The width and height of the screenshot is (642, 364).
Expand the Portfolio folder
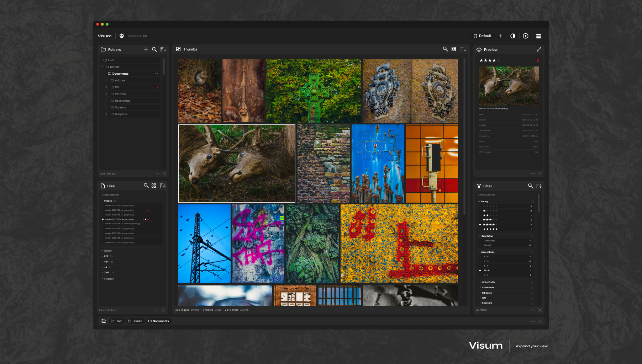pos(107,94)
